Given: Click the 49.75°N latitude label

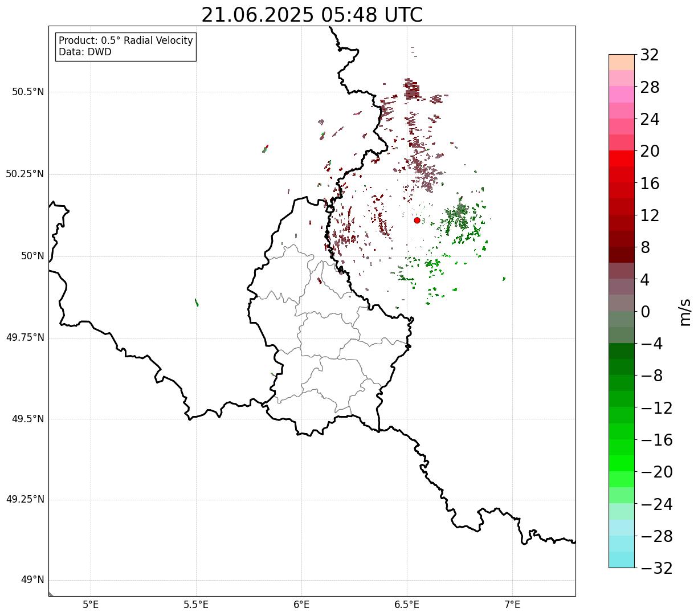Looking at the screenshot, I should click(x=25, y=337).
